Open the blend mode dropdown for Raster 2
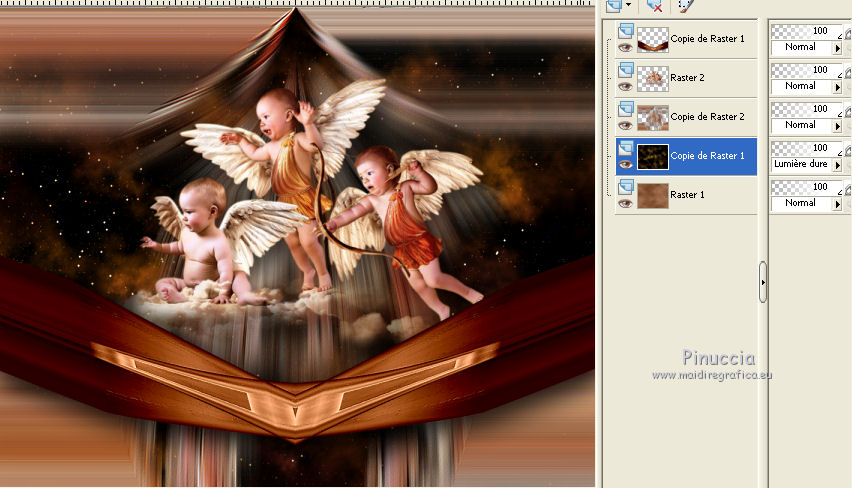This screenshot has width=852, height=488. 837,87
